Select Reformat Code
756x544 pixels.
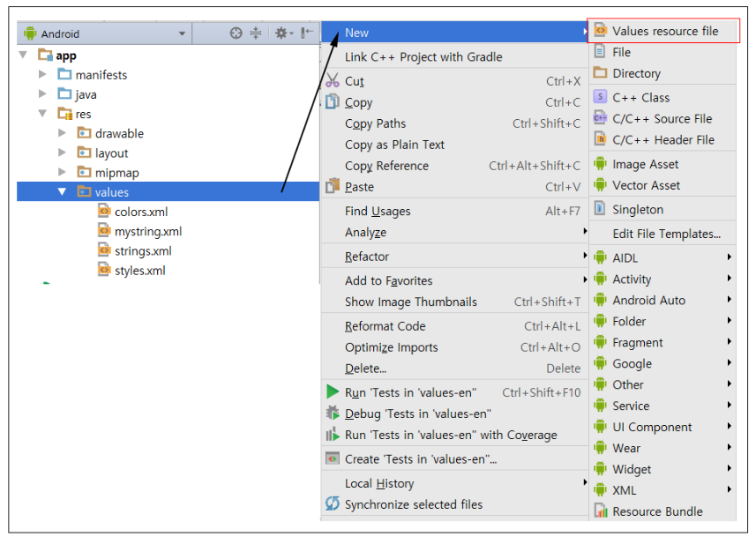click(x=454, y=325)
